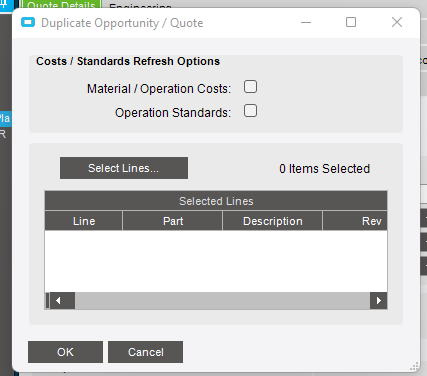Click the Selected Lines grid title

coord(216,201)
